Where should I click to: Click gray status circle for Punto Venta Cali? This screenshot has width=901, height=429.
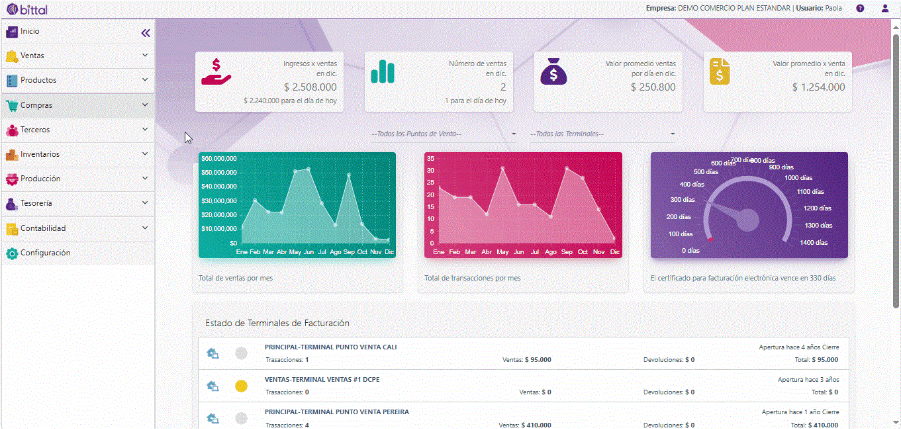coord(241,353)
